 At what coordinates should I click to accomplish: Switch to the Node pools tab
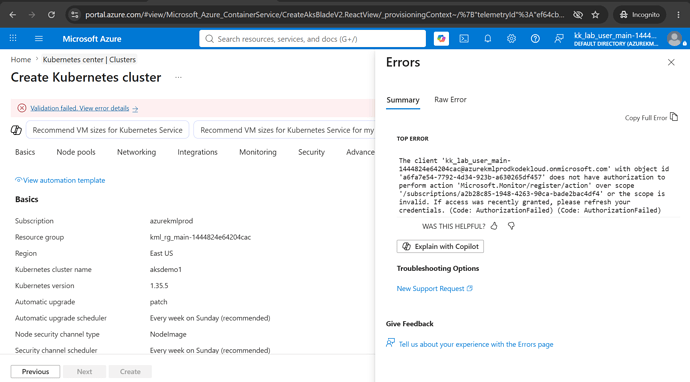coord(76,152)
